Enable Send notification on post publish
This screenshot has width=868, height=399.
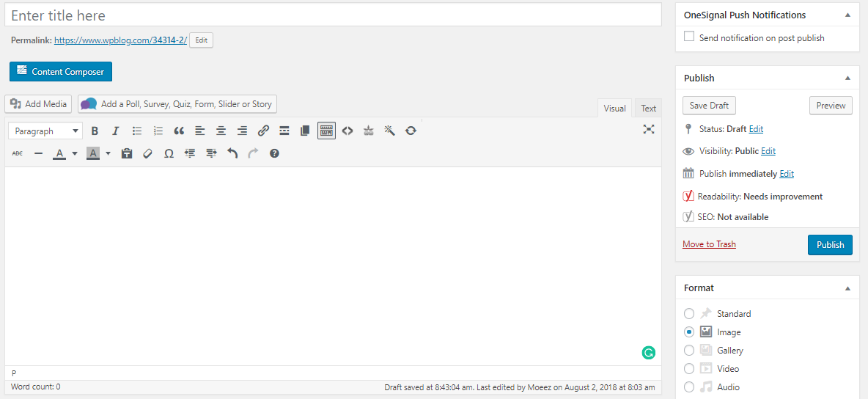[x=689, y=37]
